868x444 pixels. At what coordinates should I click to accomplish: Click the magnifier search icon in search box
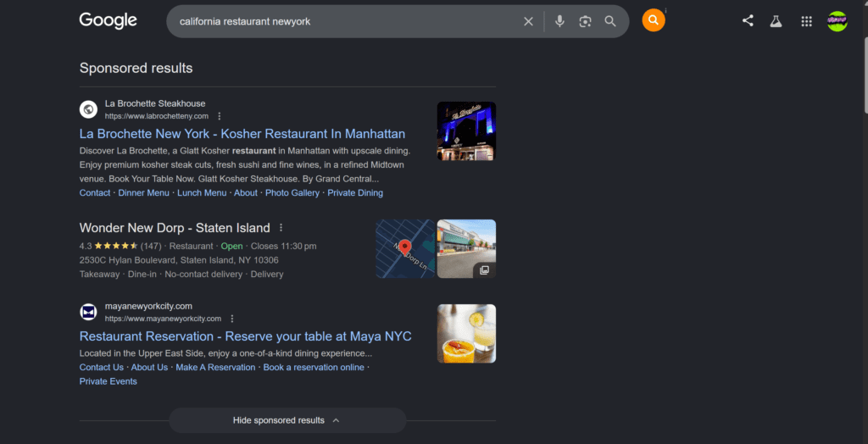point(610,21)
